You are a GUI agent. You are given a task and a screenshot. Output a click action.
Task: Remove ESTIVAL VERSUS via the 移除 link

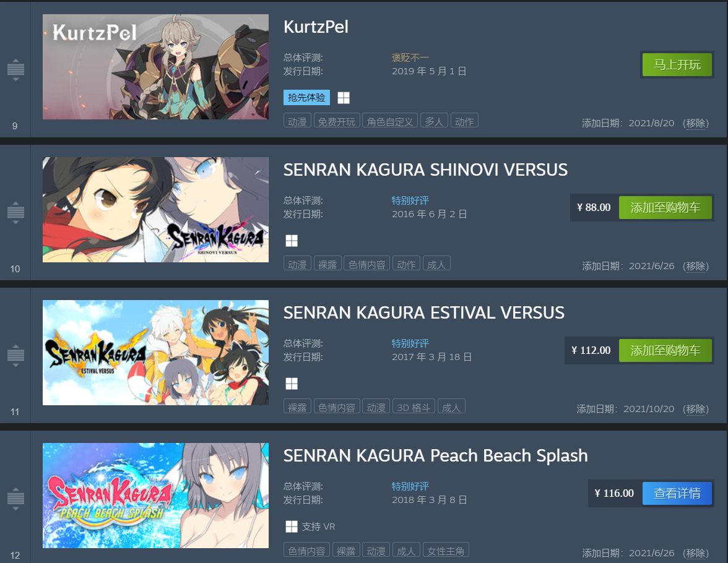(x=696, y=409)
